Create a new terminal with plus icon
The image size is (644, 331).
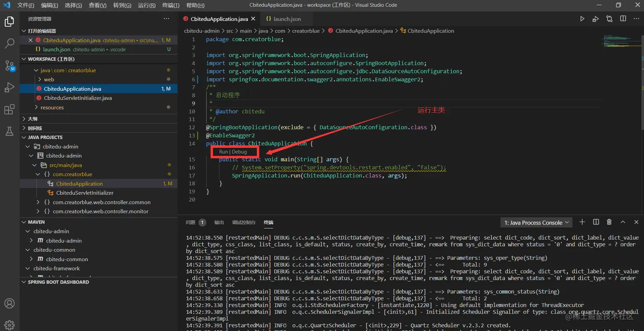click(582, 222)
